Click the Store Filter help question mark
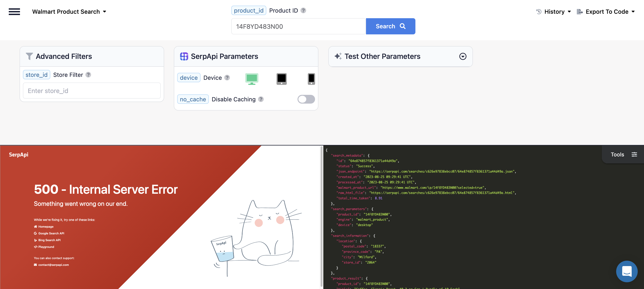Viewport: 644px width, 289px height. coord(88,75)
